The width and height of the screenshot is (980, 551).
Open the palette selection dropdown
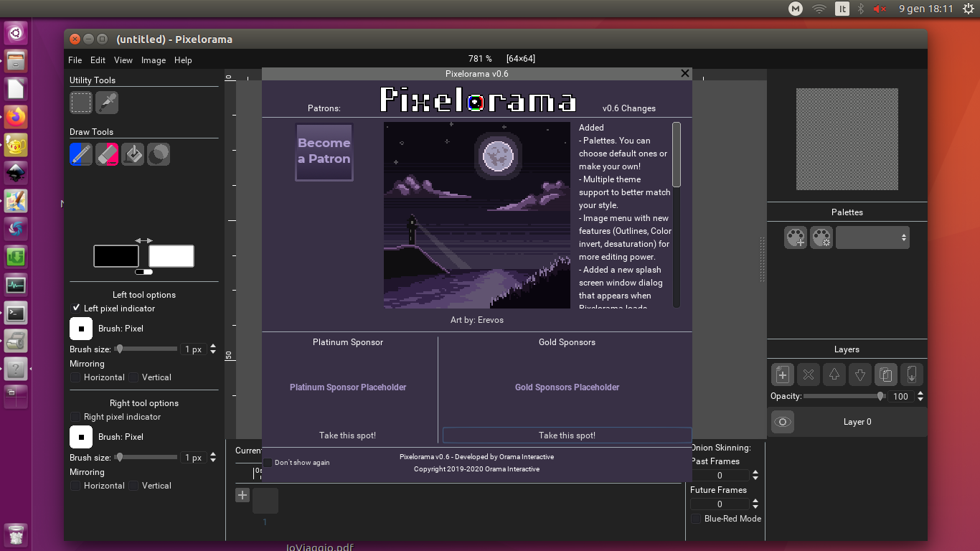[872, 237]
